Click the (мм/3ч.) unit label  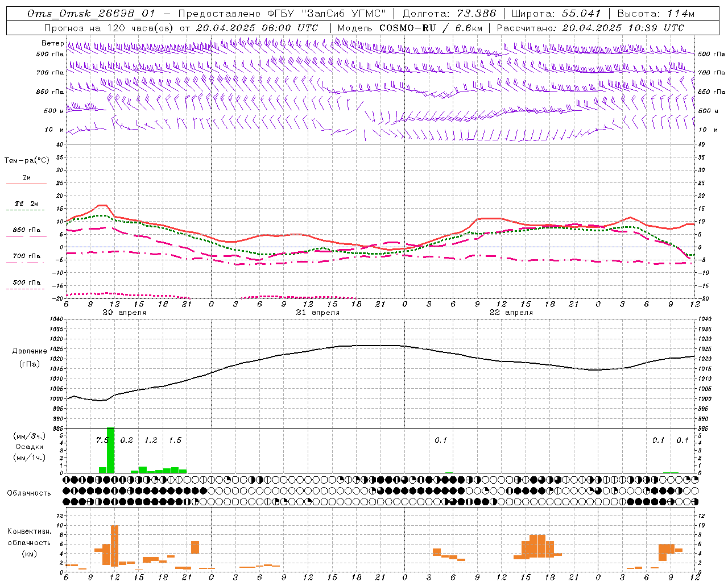(x=30, y=436)
